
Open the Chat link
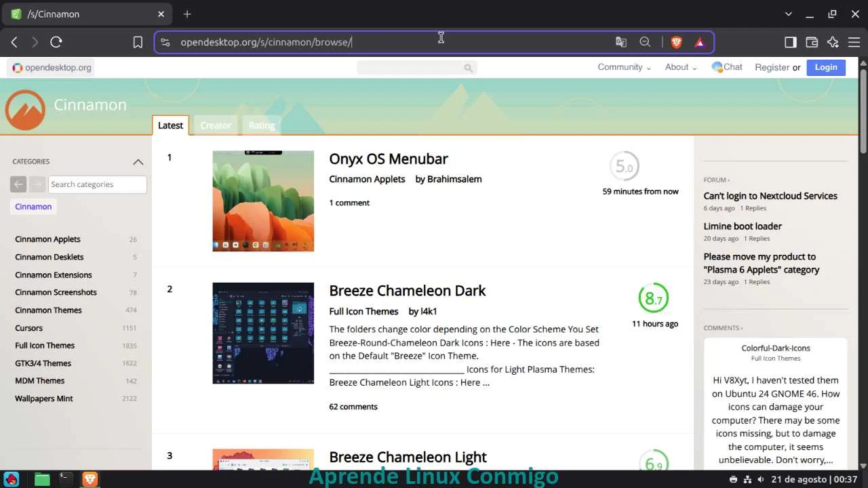727,67
